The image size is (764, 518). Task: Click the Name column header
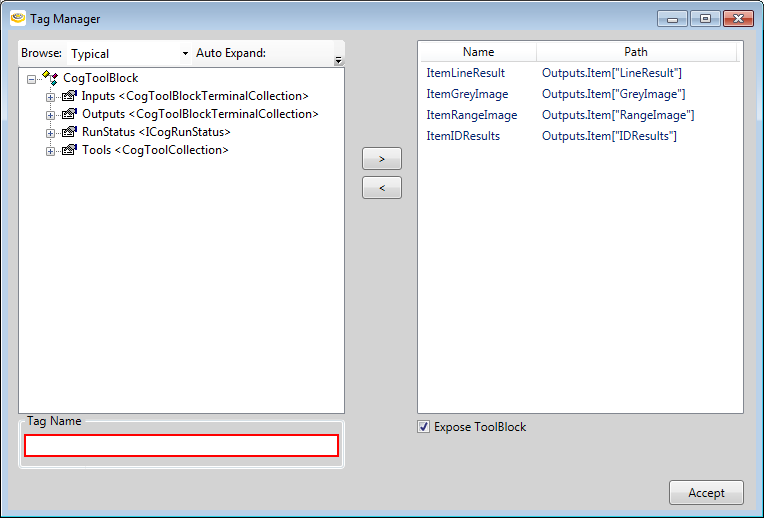click(x=478, y=52)
